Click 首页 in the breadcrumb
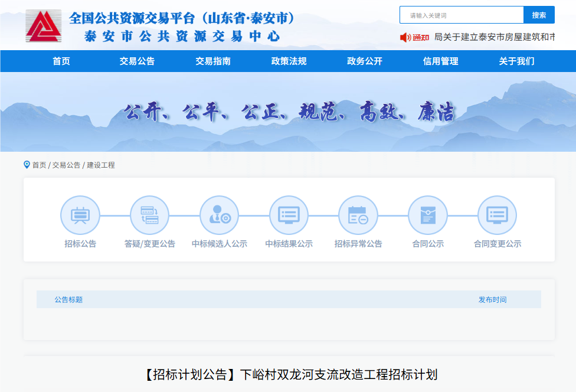Screen dimensions: 576x392 (x=40, y=165)
